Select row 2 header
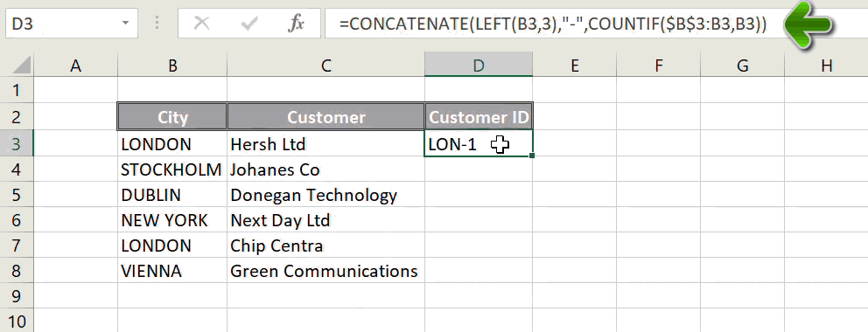 click(x=17, y=116)
